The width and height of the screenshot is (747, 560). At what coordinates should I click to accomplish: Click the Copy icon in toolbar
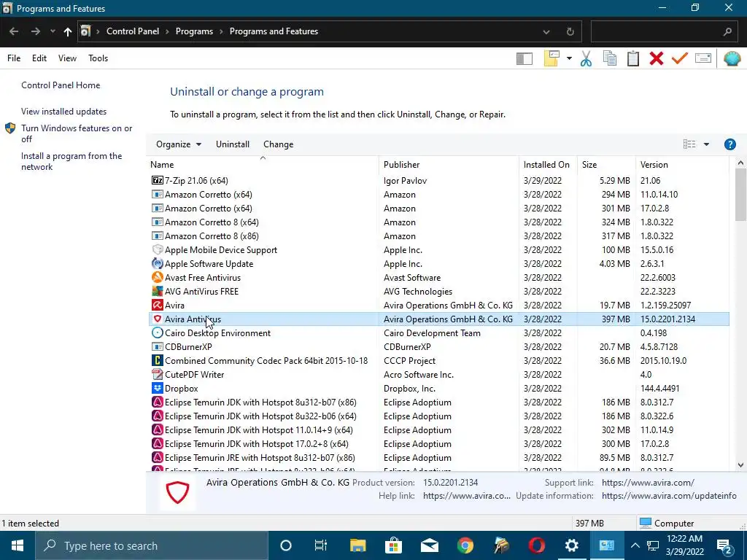(610, 58)
